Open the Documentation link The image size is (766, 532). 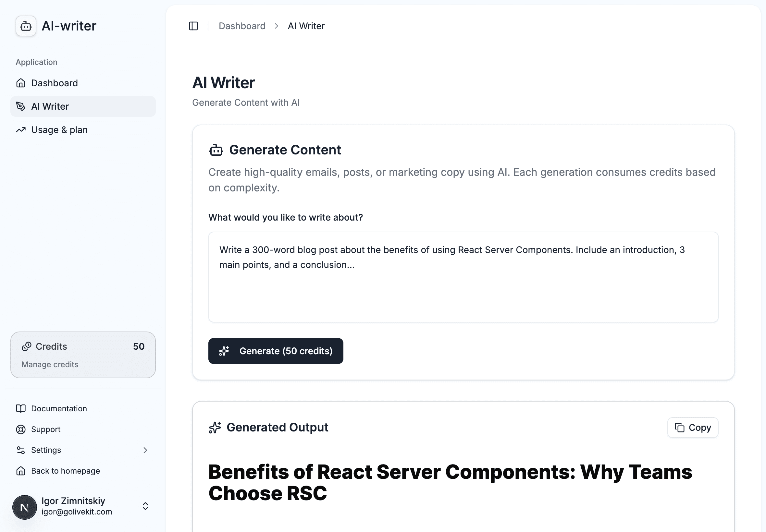(83, 409)
